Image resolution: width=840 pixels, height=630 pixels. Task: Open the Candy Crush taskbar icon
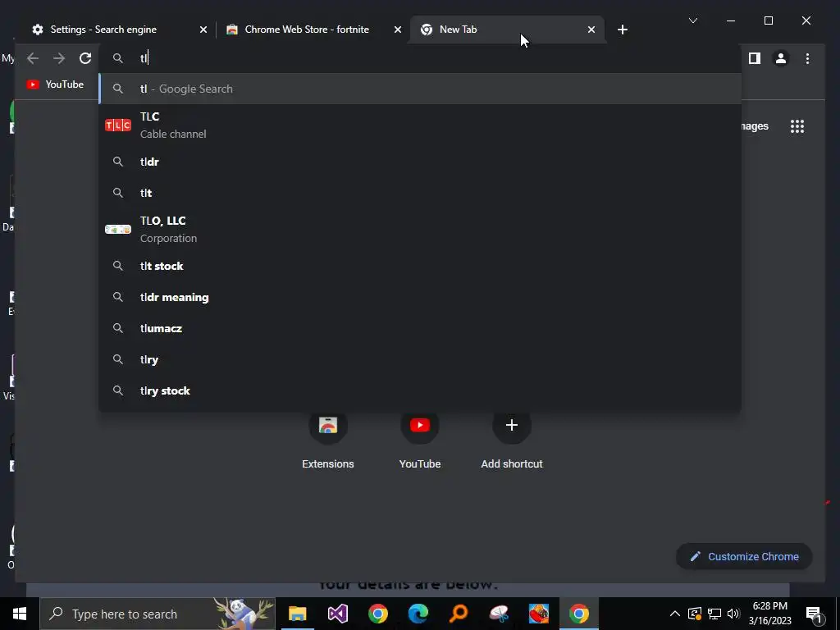coord(538,614)
